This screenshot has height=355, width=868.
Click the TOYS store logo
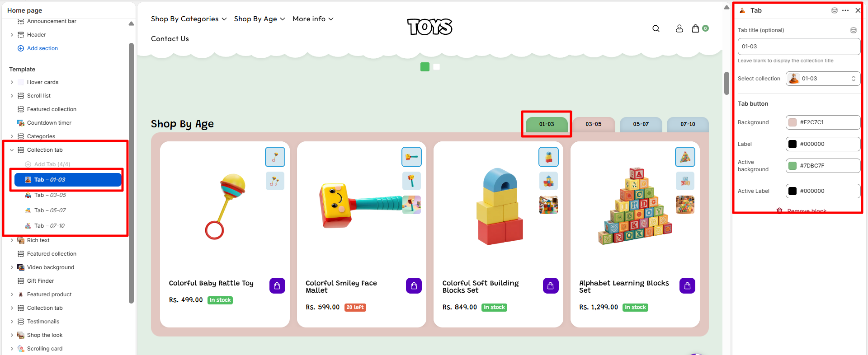tap(430, 27)
